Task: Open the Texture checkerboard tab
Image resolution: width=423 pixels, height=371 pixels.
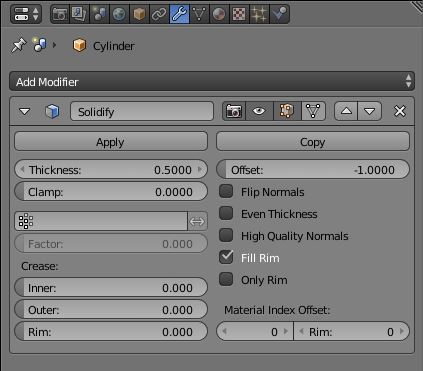Action: (x=239, y=14)
